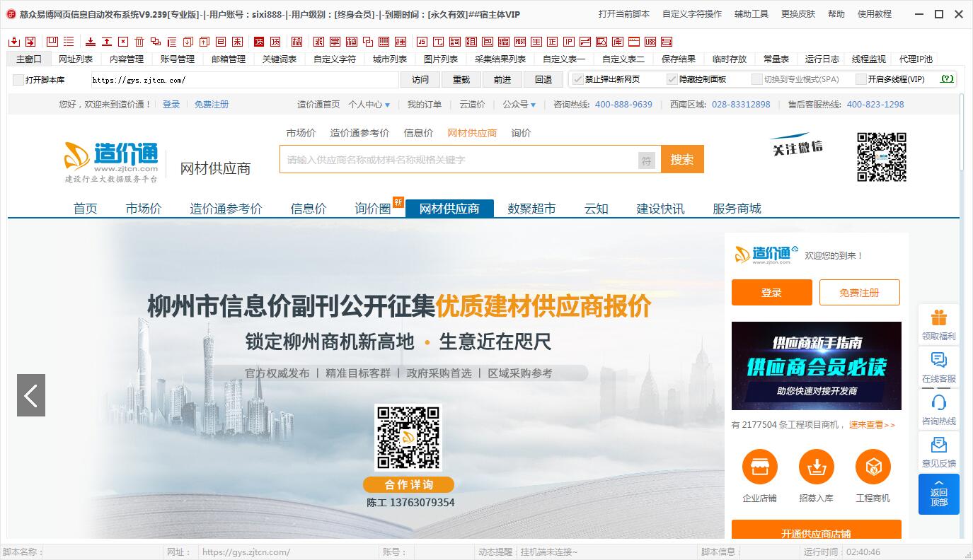Open the 更换皮肤 menu
This screenshot has width=973, height=560.
[798, 13]
